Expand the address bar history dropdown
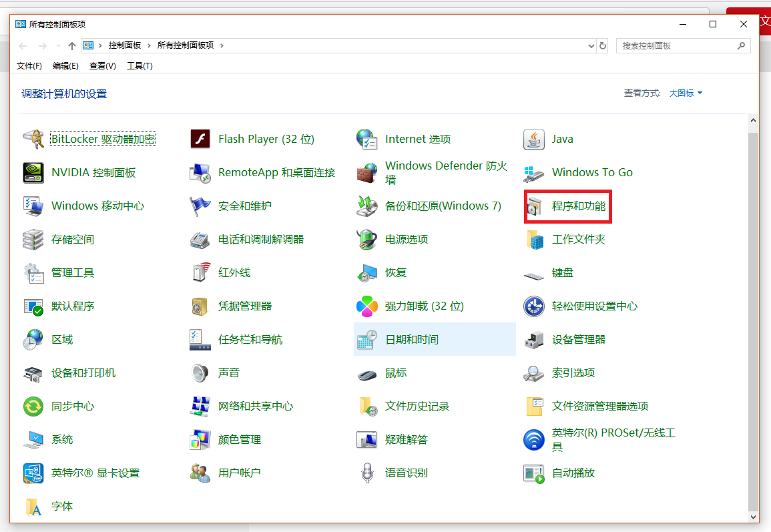 (591, 46)
